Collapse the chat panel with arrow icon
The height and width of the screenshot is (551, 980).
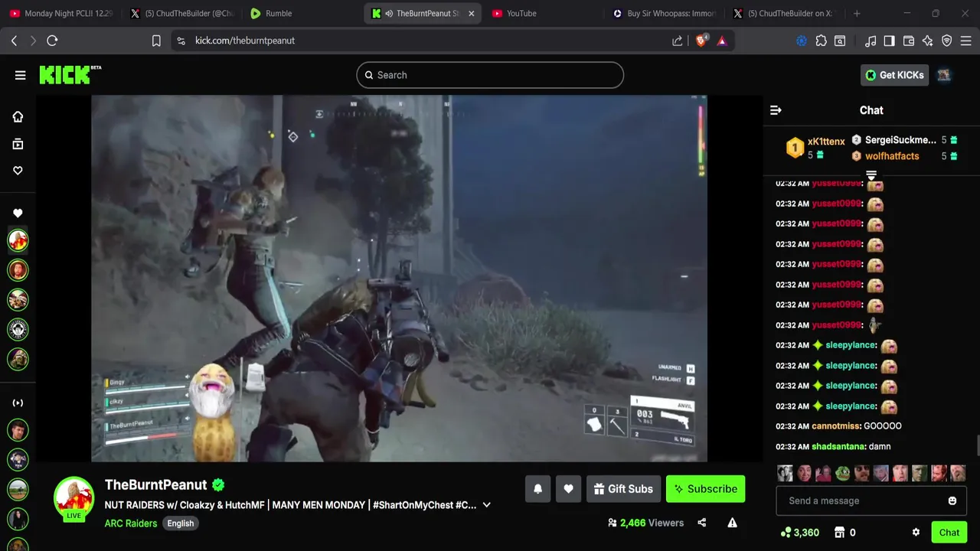(x=776, y=110)
